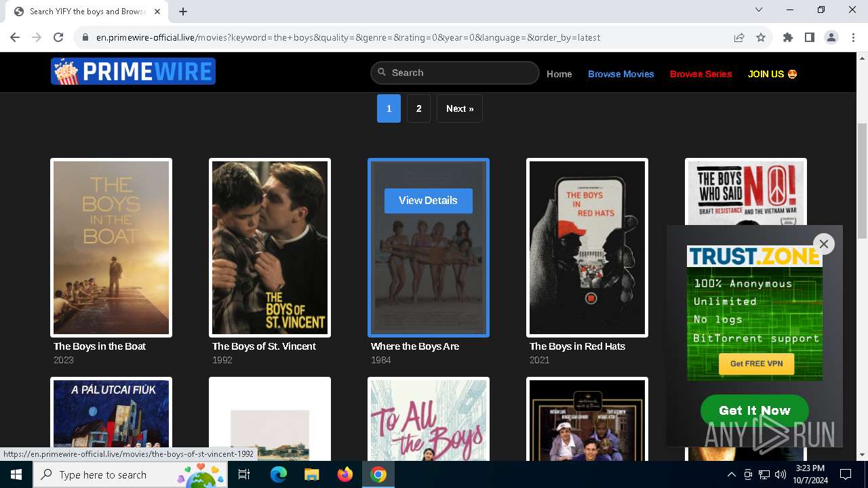Open The Boys of St. Vincent title link
This screenshot has height=488, width=868.
tap(264, 346)
